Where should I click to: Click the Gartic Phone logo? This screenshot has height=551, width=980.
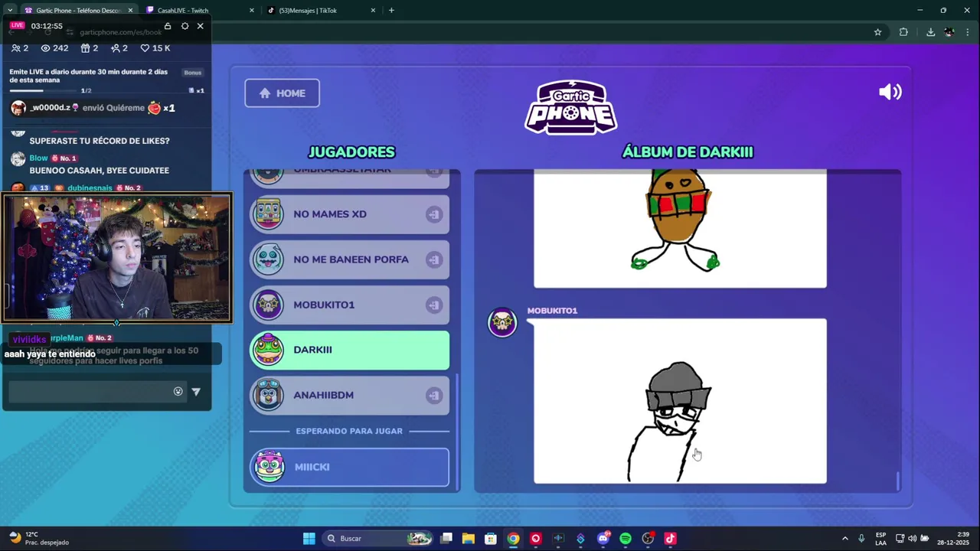570,107
